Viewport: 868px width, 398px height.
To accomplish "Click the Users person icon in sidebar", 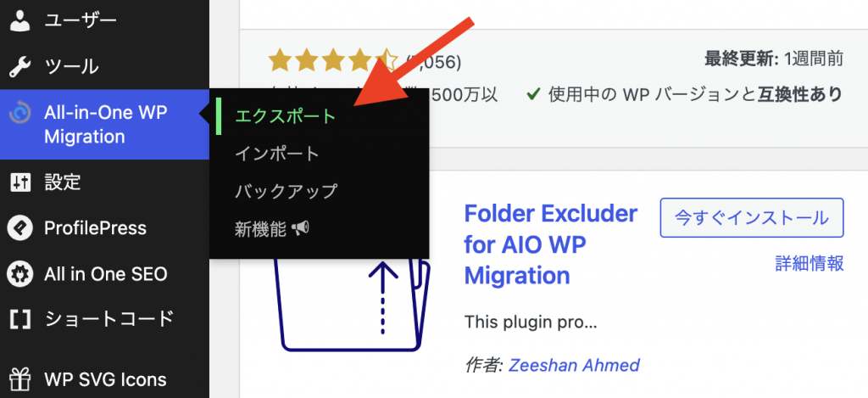I will (x=20, y=20).
